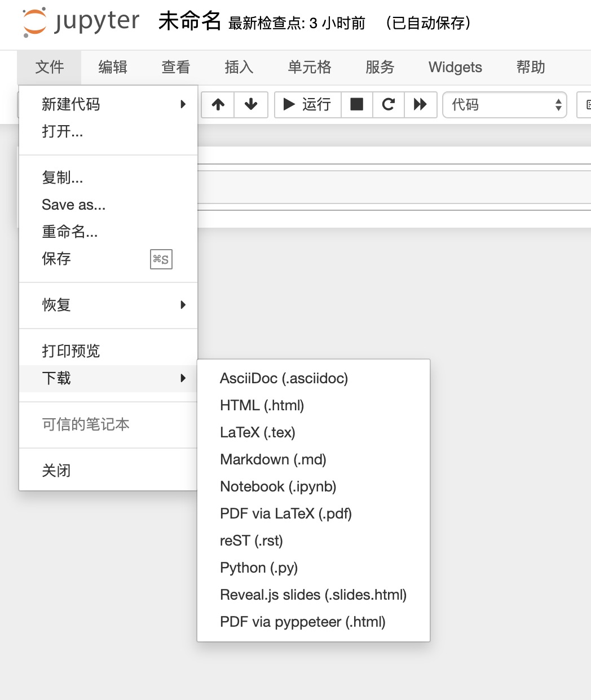Open the Widgets menu
The image size is (591, 700).
pos(455,67)
